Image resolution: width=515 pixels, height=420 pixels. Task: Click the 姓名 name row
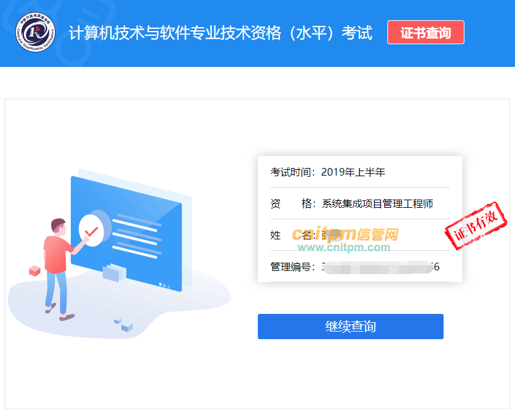[360, 235]
